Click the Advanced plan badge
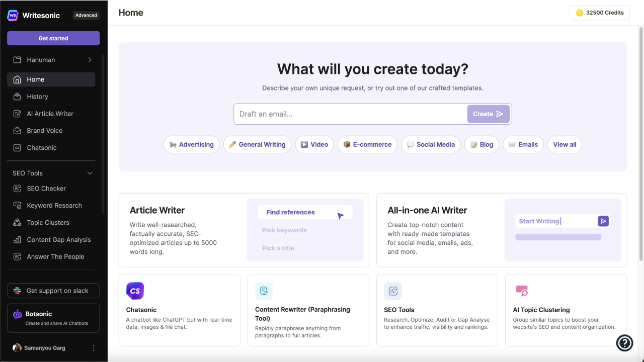644x362 pixels. [x=86, y=15]
